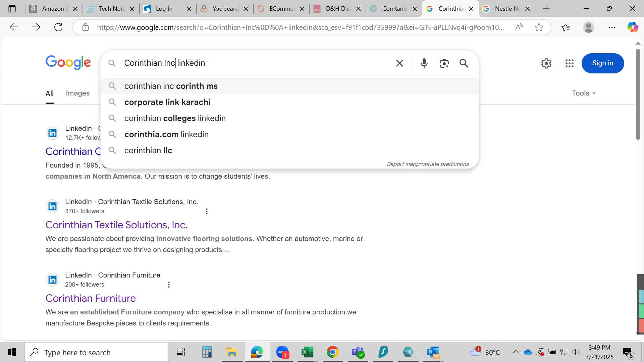Choose suggestion corinthian llc
The width and height of the screenshot is (644, 362).
(x=290, y=150)
